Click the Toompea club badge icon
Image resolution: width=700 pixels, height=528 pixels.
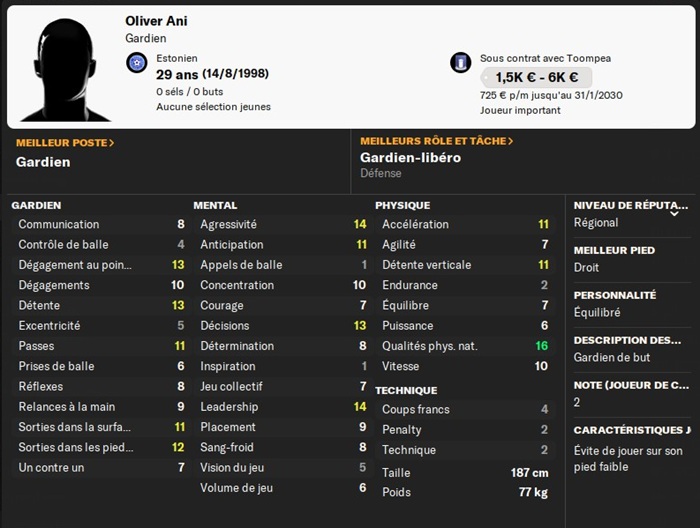click(x=460, y=63)
